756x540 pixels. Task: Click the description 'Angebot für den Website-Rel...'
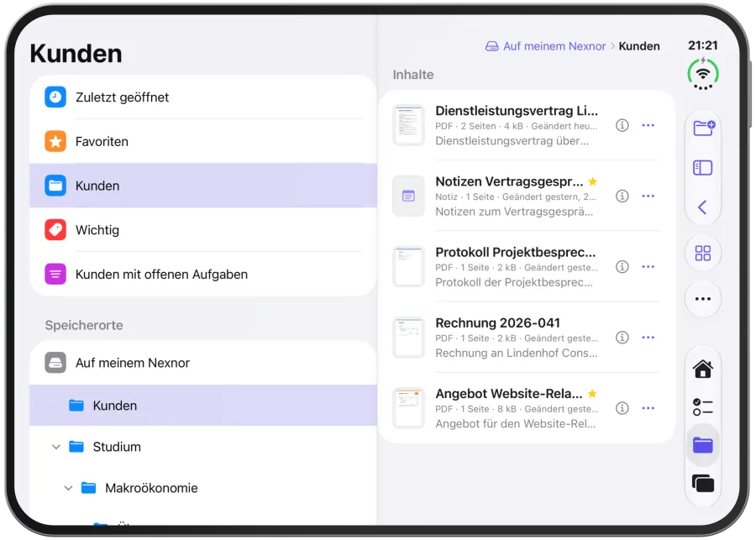516,424
